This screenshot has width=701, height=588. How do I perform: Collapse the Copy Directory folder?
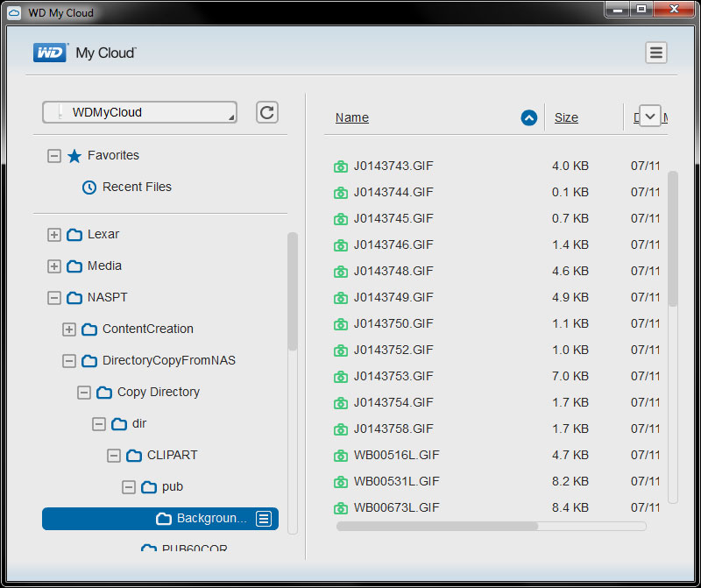tap(84, 393)
